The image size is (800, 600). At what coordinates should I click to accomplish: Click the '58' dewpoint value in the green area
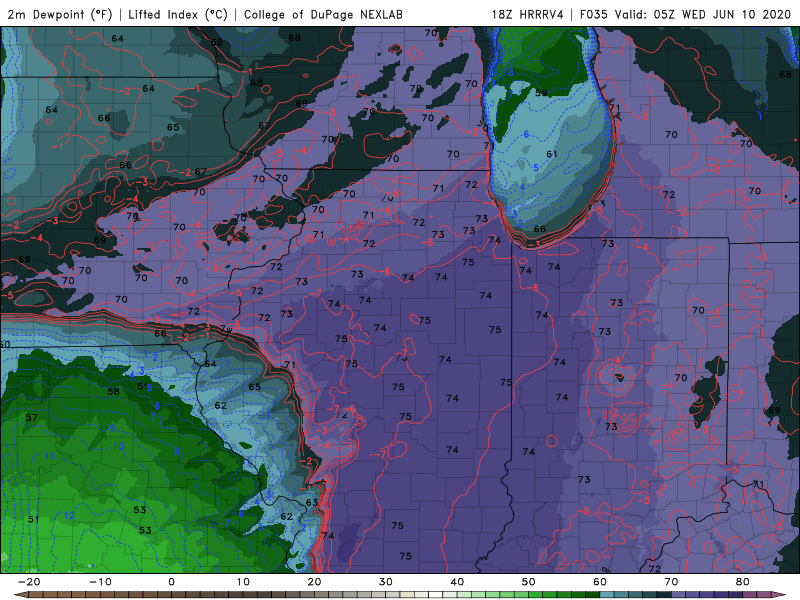[113, 391]
